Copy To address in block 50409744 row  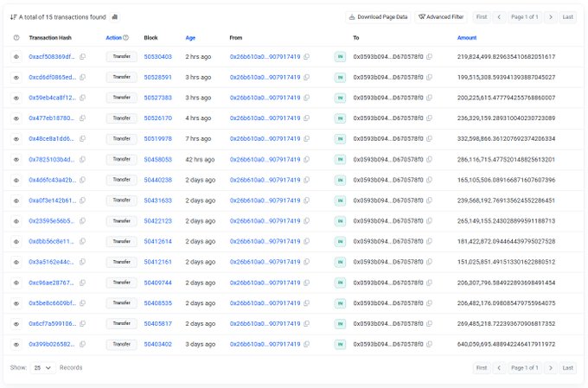(430, 283)
